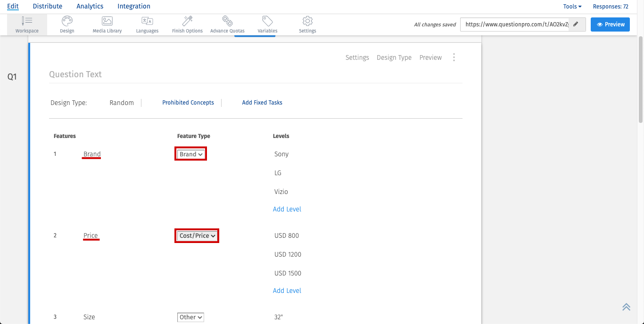Viewport: 644px width, 324px height.
Task: Click Add Fixed Tasks
Action: point(262,103)
